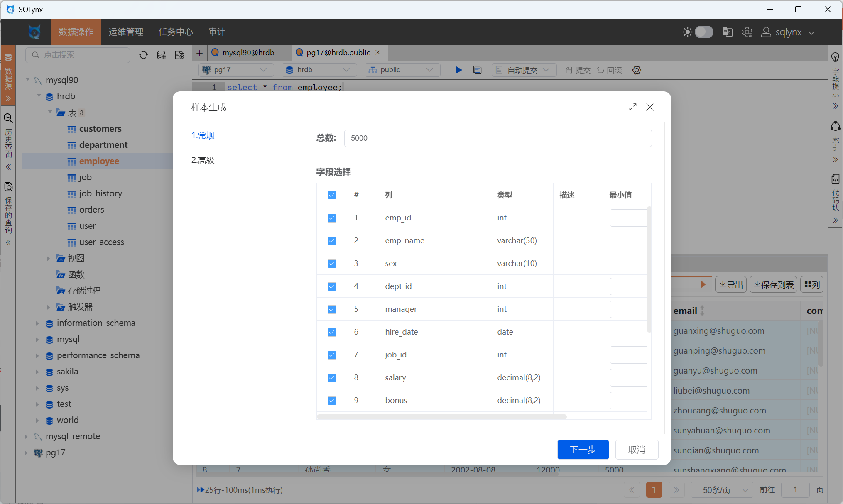
Task: Toggle the select-all header checkbox
Action: pyautogui.click(x=332, y=195)
